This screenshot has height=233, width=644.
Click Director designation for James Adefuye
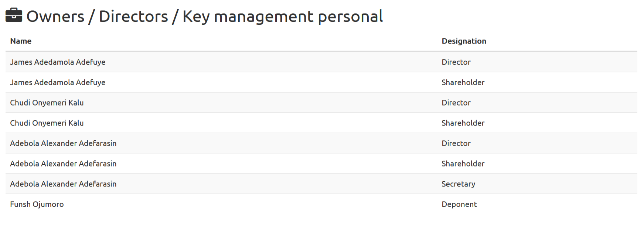click(456, 62)
